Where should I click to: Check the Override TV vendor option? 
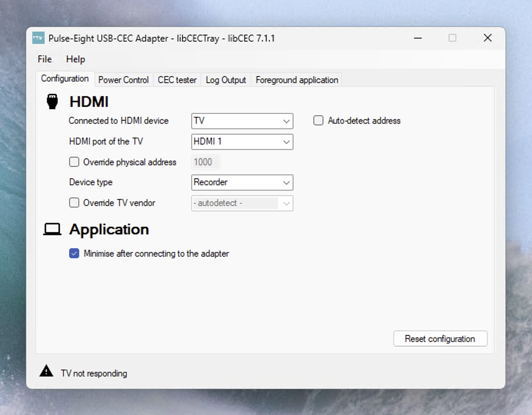[x=74, y=203]
